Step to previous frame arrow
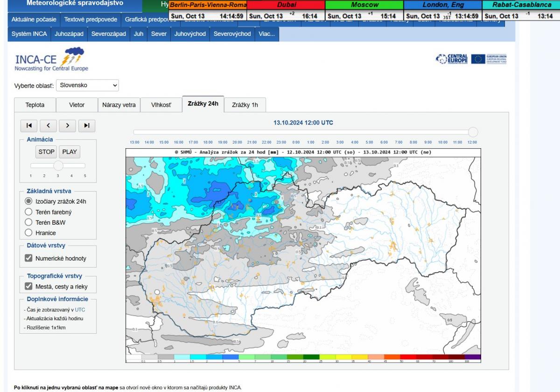Image resolution: width=560 pixels, height=392 pixels. coord(48,125)
